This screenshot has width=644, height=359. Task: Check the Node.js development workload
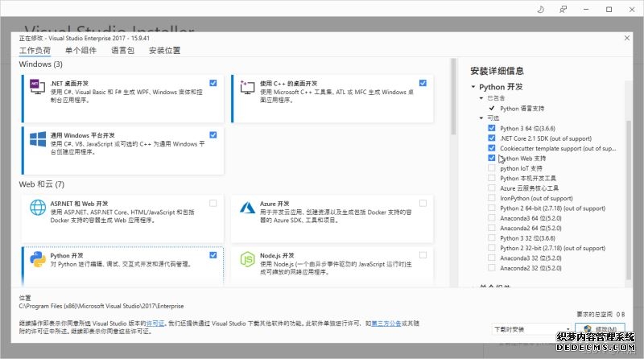pyautogui.click(x=423, y=255)
